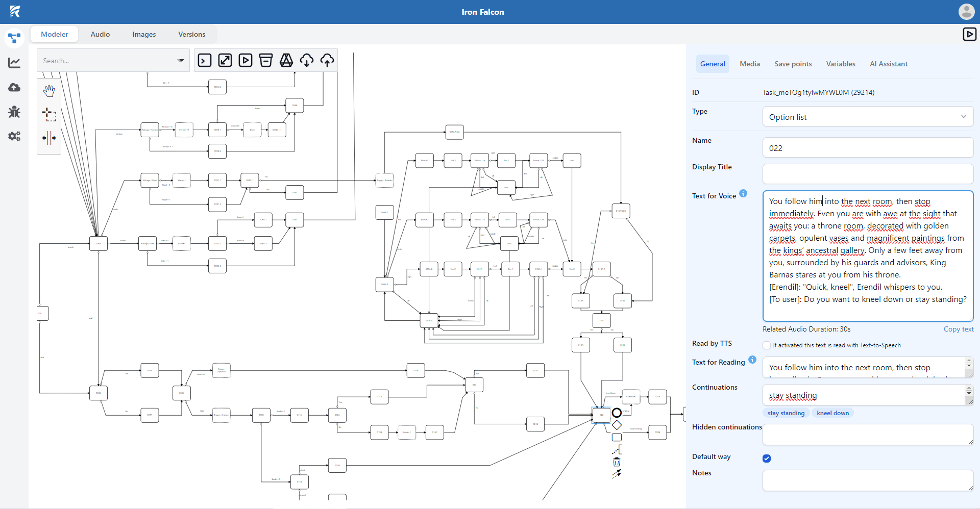Click the console prompt toolbar icon

tap(205, 60)
